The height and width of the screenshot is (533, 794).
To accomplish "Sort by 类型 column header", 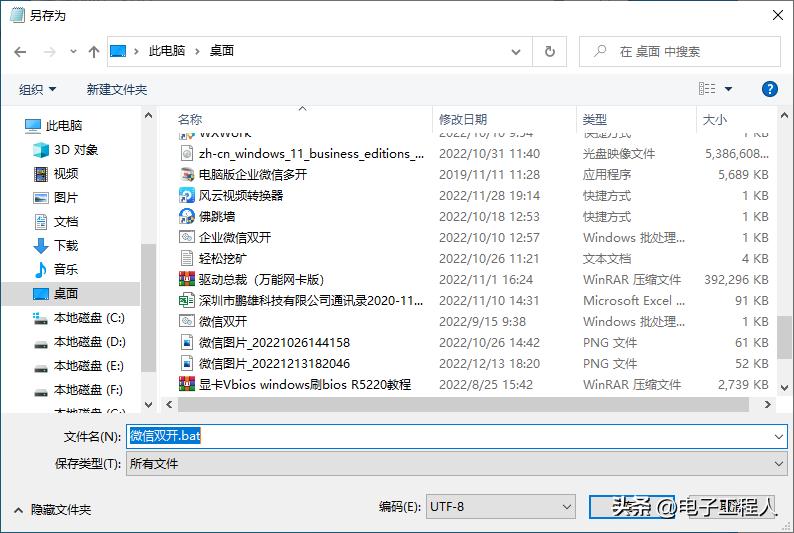I will [594, 119].
